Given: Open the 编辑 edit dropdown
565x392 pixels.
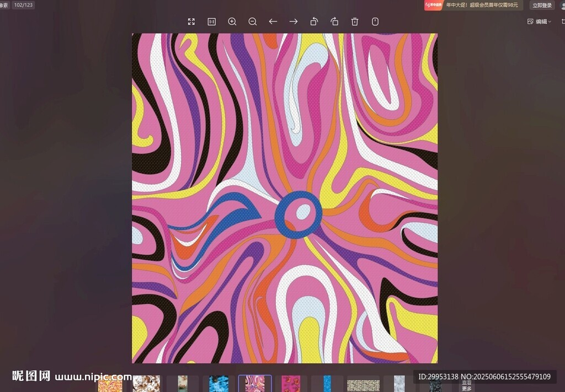Looking at the screenshot, I should (539, 22).
